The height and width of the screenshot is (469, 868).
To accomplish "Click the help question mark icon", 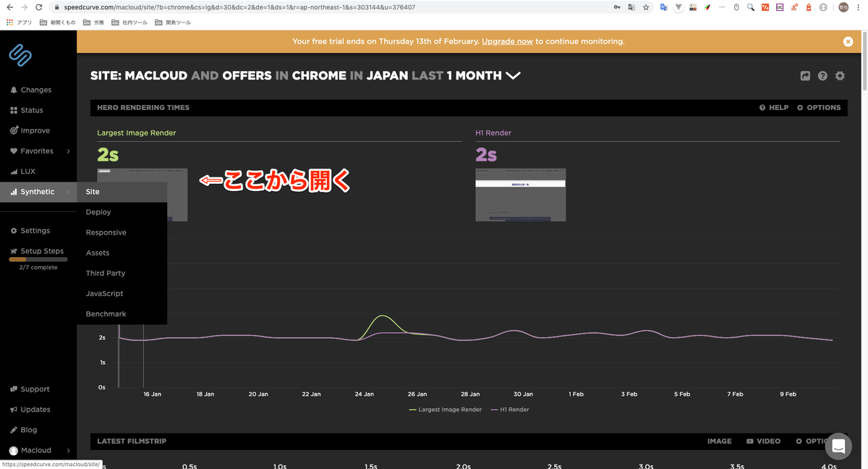I will (822, 76).
